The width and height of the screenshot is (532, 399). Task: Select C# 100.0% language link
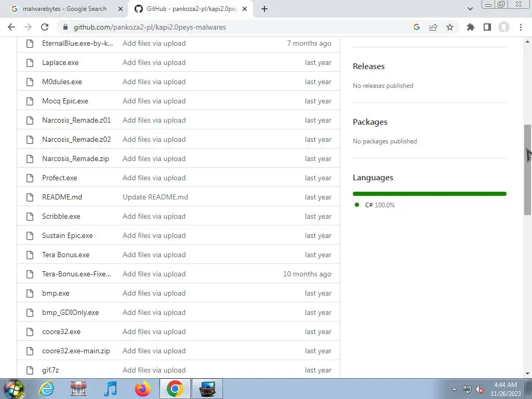[x=380, y=205]
